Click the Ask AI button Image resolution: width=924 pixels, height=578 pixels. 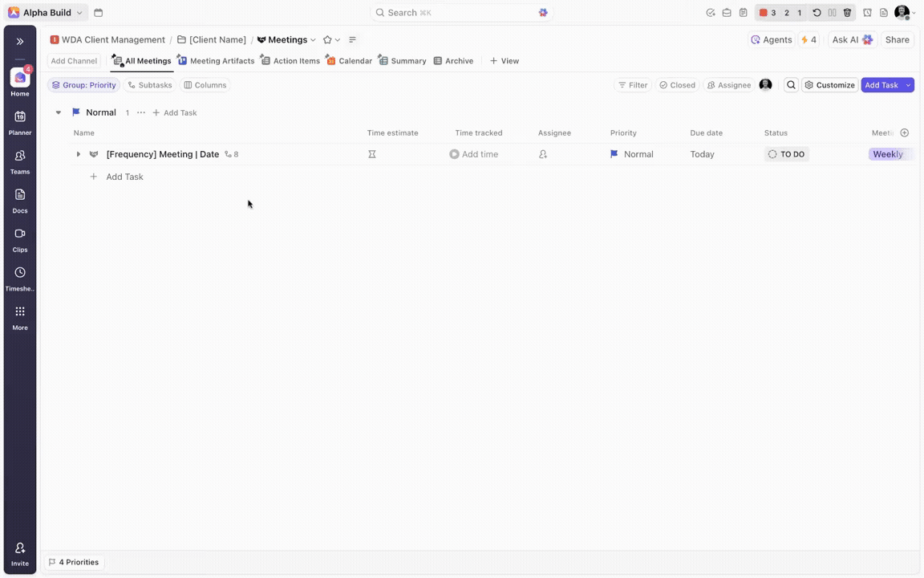852,40
